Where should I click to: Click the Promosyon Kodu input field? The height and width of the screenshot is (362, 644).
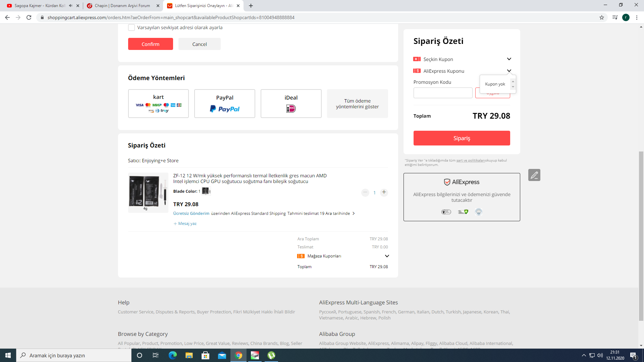tap(443, 93)
